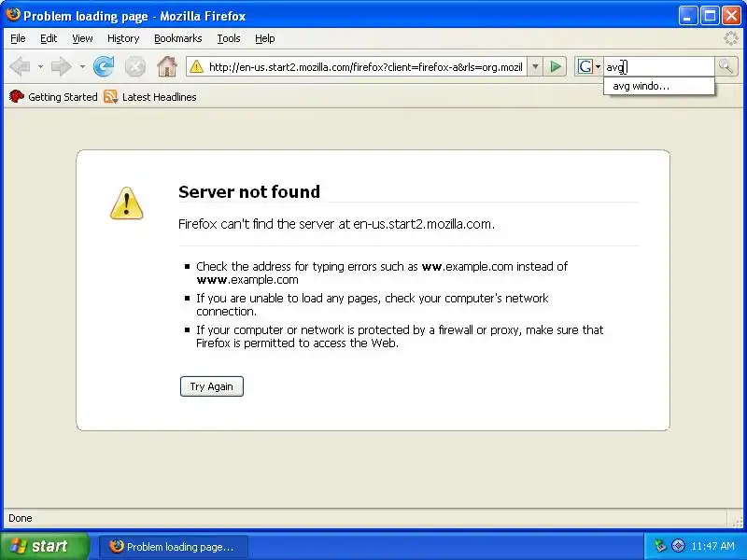Click the 11:47 AM clock
This screenshot has height=560, width=747.
pos(713,546)
